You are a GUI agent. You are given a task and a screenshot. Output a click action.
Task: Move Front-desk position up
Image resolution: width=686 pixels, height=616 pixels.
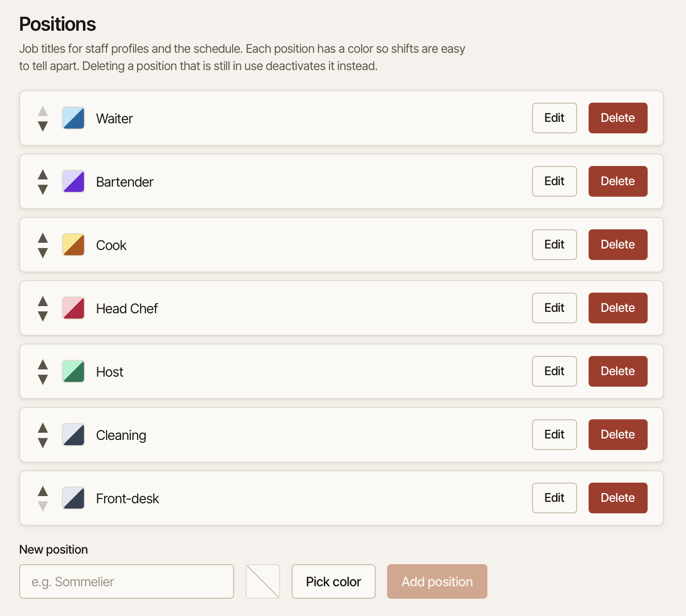click(43, 491)
